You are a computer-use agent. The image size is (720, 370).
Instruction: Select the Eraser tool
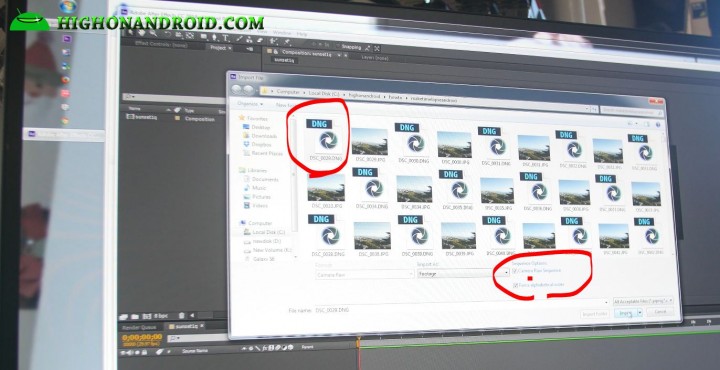pos(260,40)
